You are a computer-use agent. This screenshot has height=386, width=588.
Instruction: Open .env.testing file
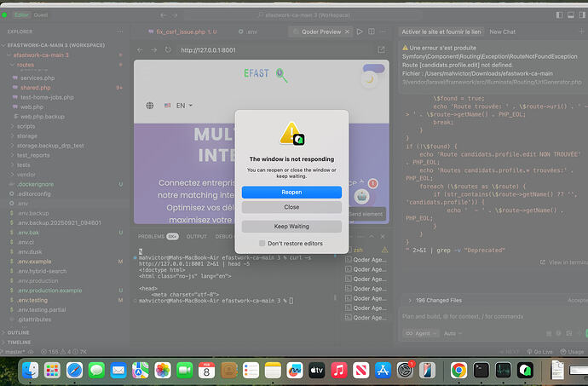[32, 300]
